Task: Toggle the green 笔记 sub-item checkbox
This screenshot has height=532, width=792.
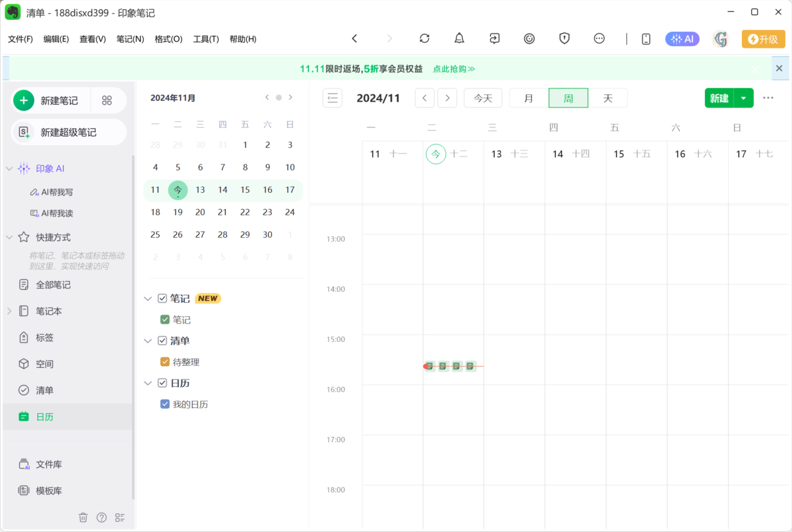Action: click(165, 319)
